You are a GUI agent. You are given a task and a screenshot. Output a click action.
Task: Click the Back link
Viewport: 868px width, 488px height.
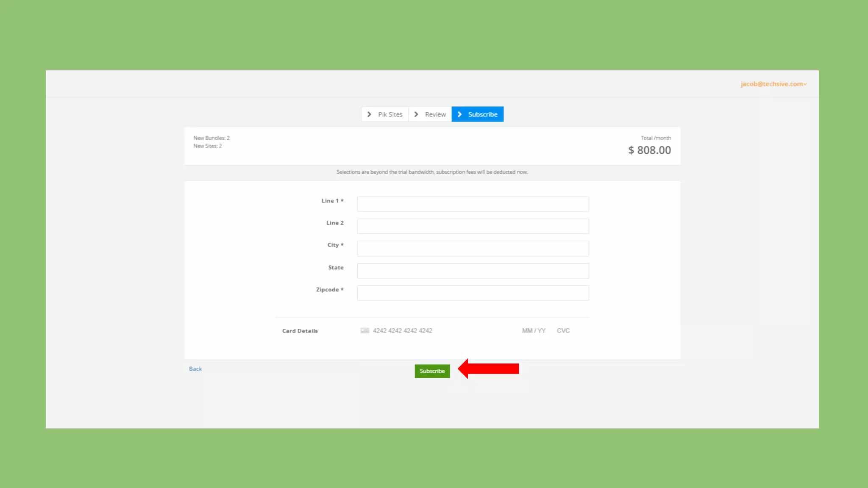point(195,369)
